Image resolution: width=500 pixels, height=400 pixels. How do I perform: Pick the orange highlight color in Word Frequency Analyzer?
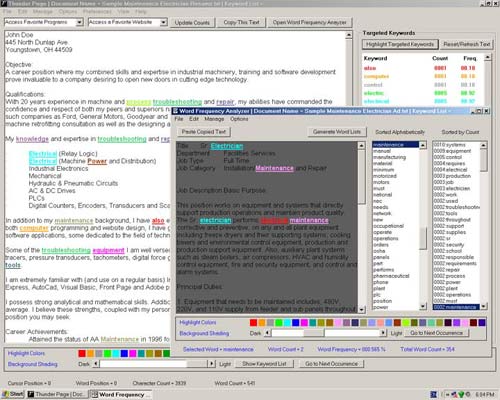point(262,322)
